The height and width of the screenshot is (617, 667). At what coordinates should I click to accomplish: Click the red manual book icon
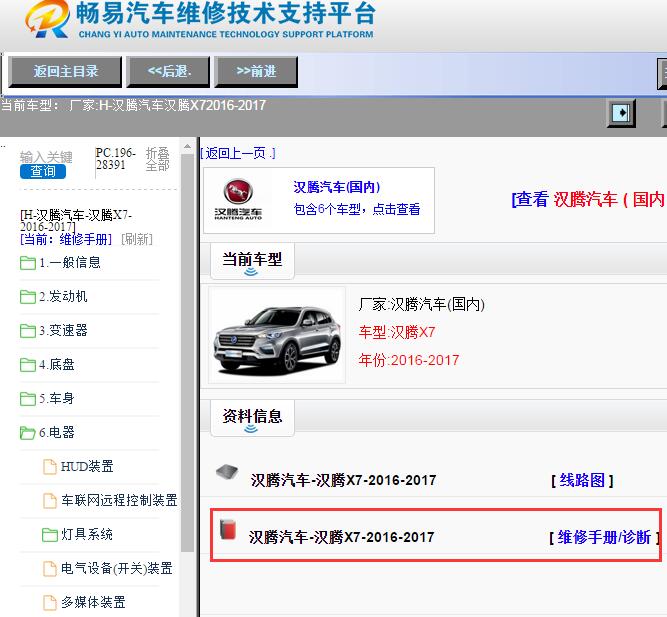pos(228,529)
